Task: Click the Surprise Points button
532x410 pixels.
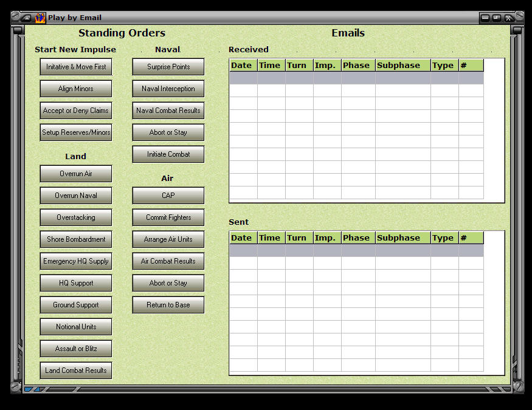Action: pyautogui.click(x=168, y=67)
